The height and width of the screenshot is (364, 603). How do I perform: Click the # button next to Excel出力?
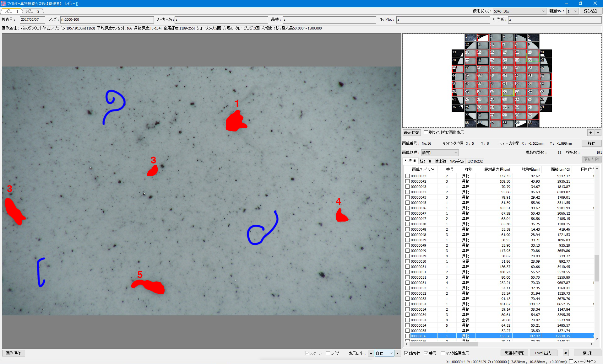click(x=565, y=353)
